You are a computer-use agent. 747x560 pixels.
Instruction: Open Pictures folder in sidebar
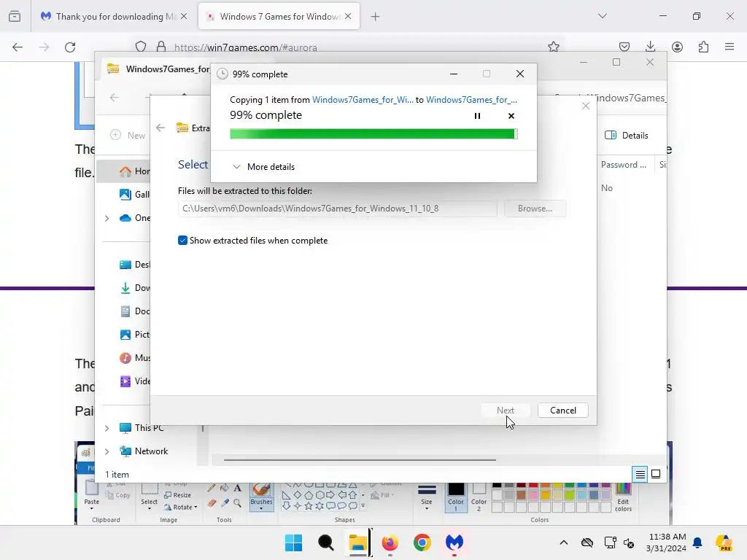[x=135, y=334]
